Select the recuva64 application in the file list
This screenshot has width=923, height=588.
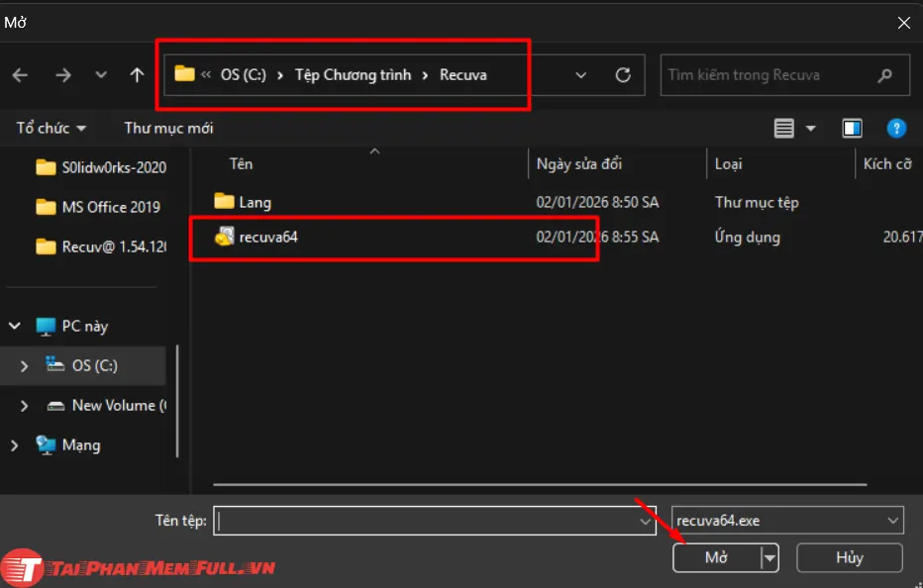pos(267,237)
